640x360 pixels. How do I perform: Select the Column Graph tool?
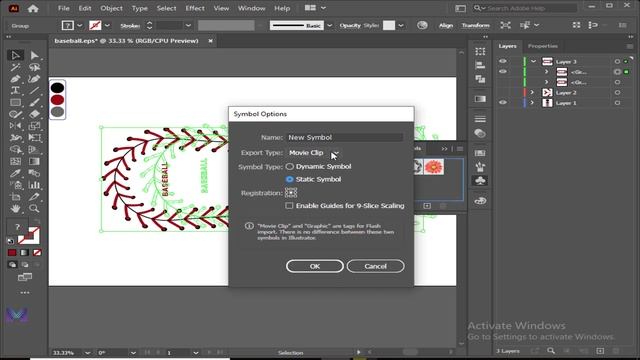point(34,185)
